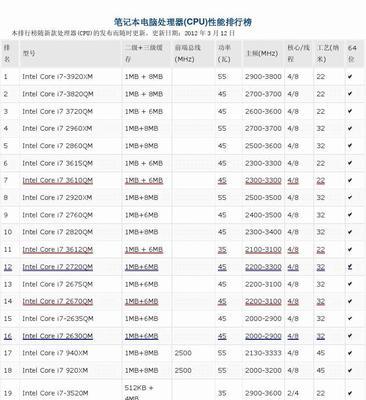This screenshot has width=366, height=400.
Task: Open the Intel Core i7 2630QM link
Action: 58,336
